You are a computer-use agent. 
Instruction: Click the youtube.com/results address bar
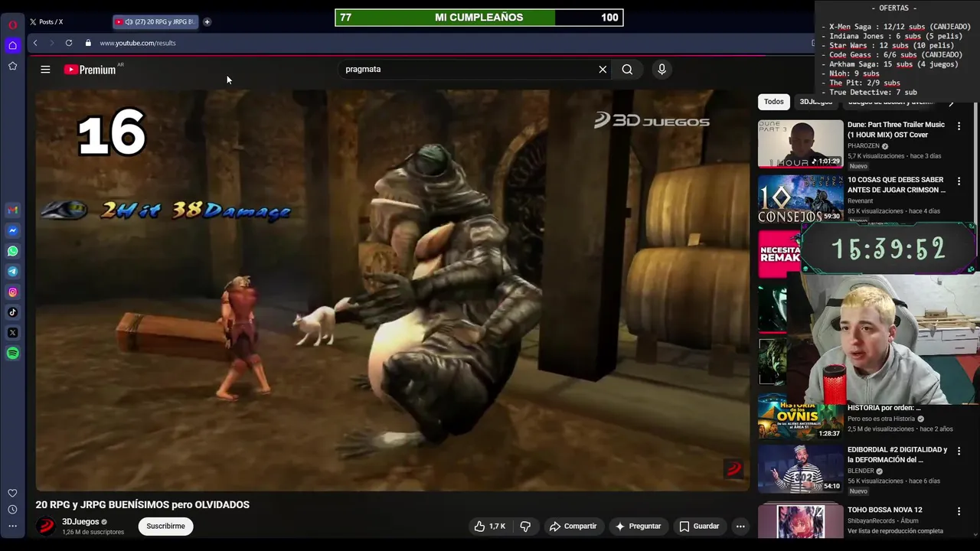[138, 43]
